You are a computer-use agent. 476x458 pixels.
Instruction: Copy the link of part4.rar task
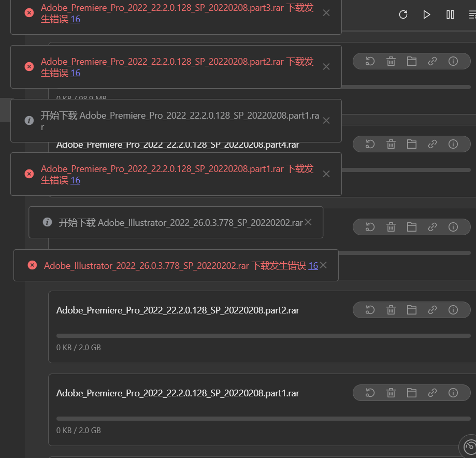[x=432, y=144]
